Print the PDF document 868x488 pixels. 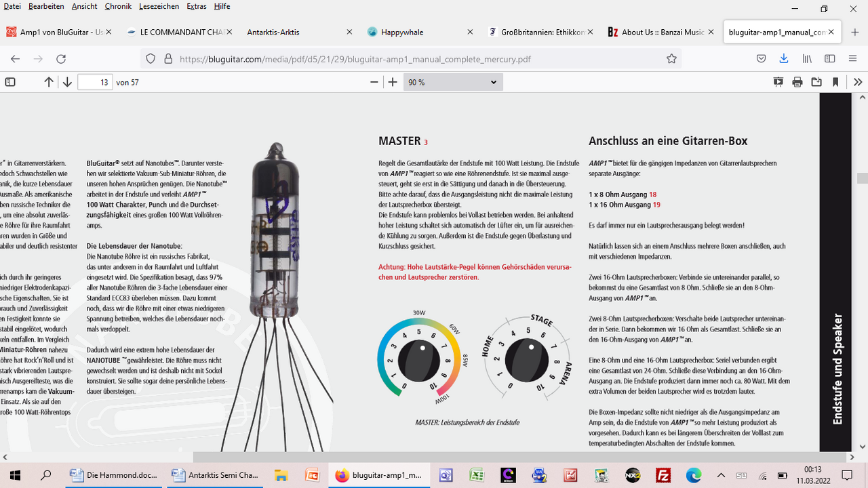tap(797, 82)
